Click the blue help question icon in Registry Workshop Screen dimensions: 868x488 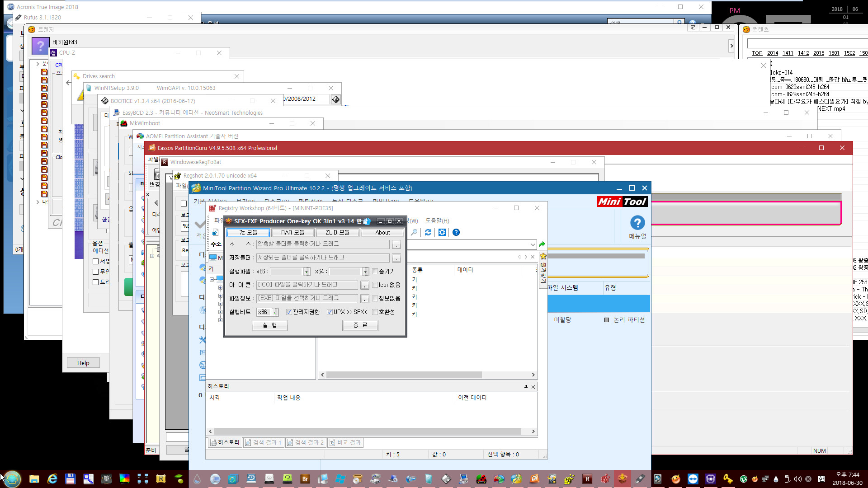(x=456, y=232)
